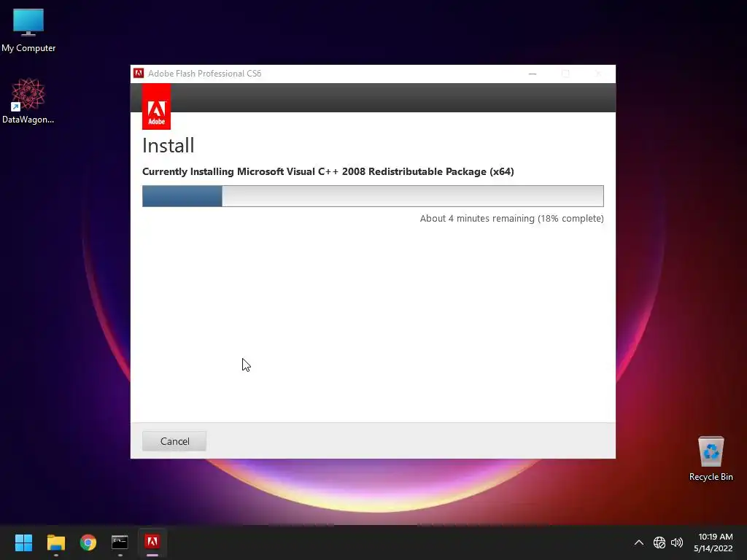
Task: Click the Adobe installer taskbar icon
Action: [152, 542]
